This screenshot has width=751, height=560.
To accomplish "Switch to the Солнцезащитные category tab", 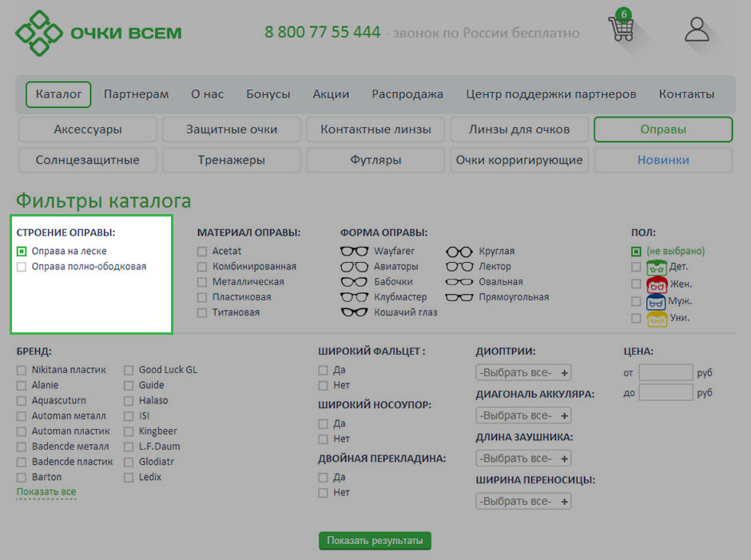I will pos(87,160).
